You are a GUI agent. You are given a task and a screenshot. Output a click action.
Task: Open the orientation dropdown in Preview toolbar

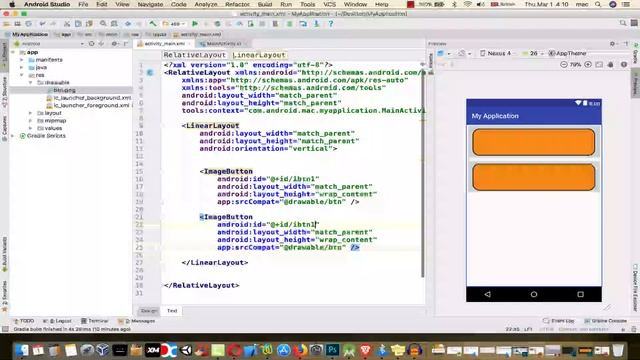(x=464, y=53)
